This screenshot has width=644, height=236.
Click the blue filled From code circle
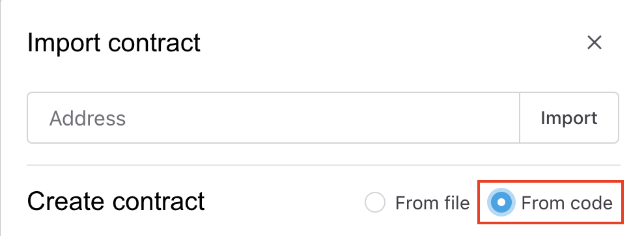pyautogui.click(x=501, y=202)
